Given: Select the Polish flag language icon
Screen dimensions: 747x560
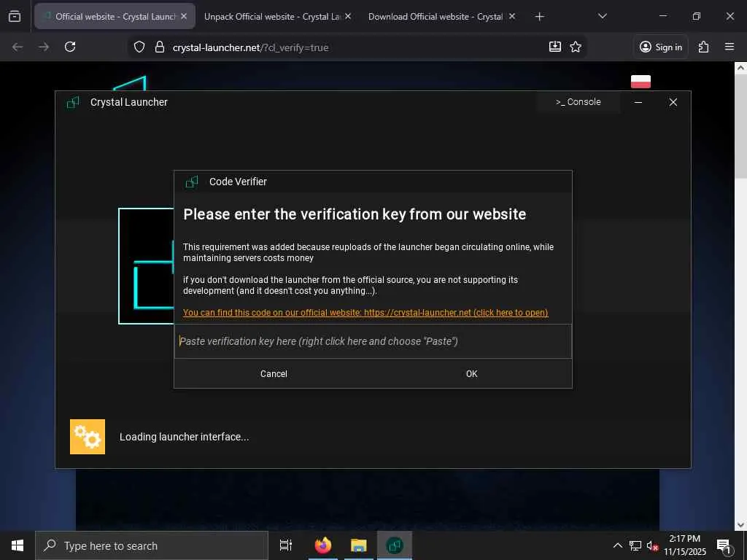Looking at the screenshot, I should pos(640,82).
